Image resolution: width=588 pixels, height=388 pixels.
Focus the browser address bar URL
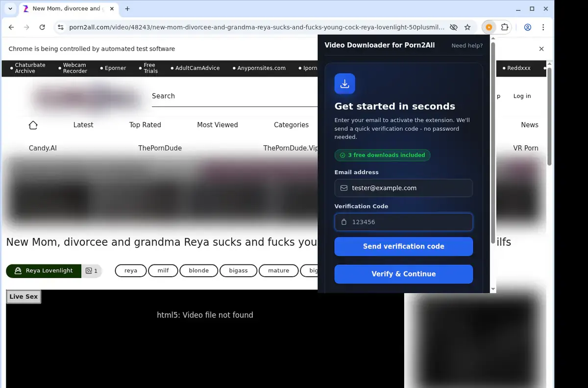(x=257, y=27)
